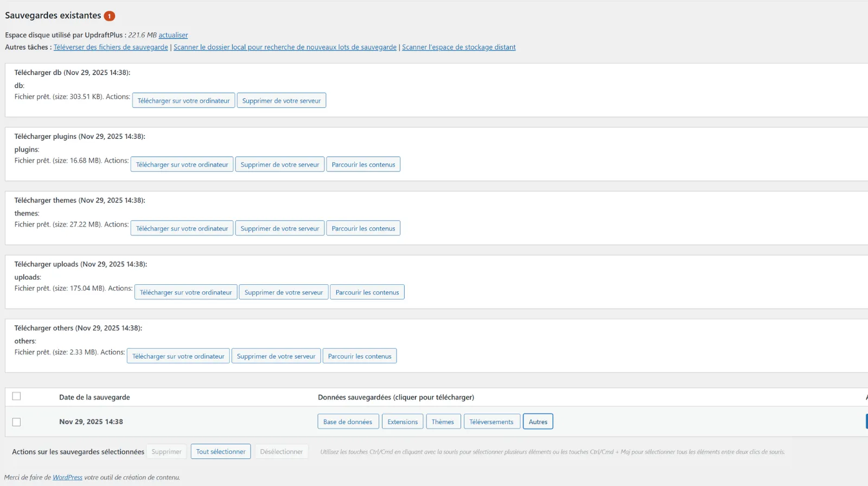This screenshot has width=868, height=486.
Task: Click the actualiser disk space link
Action: 173,35
